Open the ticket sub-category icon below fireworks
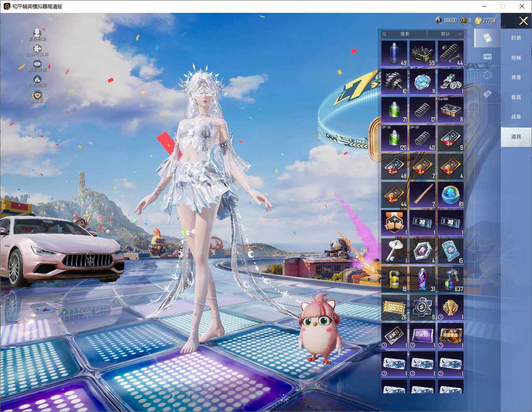Image resolution: width=532 pixels, height=412 pixels. point(488,94)
